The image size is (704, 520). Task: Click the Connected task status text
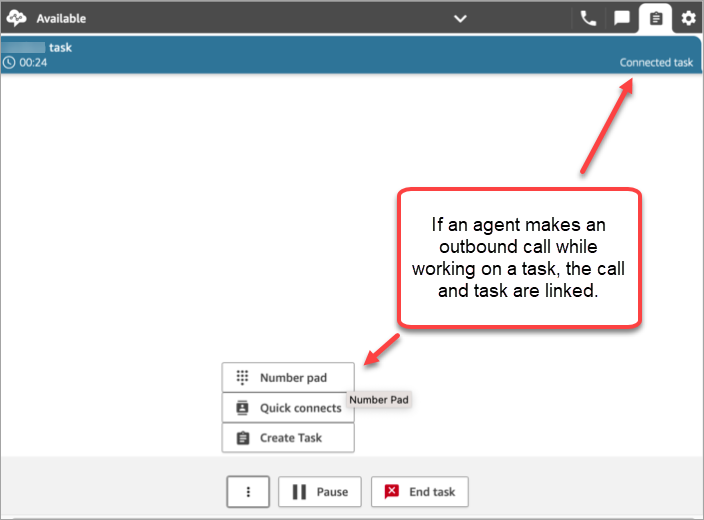[655, 62]
